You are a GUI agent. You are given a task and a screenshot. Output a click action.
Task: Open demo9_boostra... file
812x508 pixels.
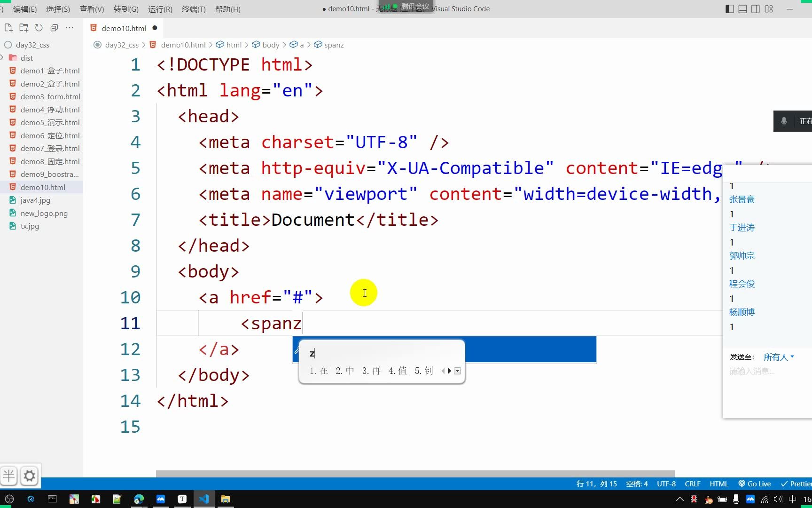click(49, 174)
